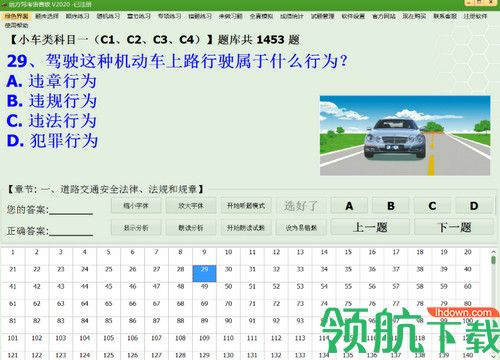Click the 缩小字体 button
500x360 pixels.
click(136, 206)
